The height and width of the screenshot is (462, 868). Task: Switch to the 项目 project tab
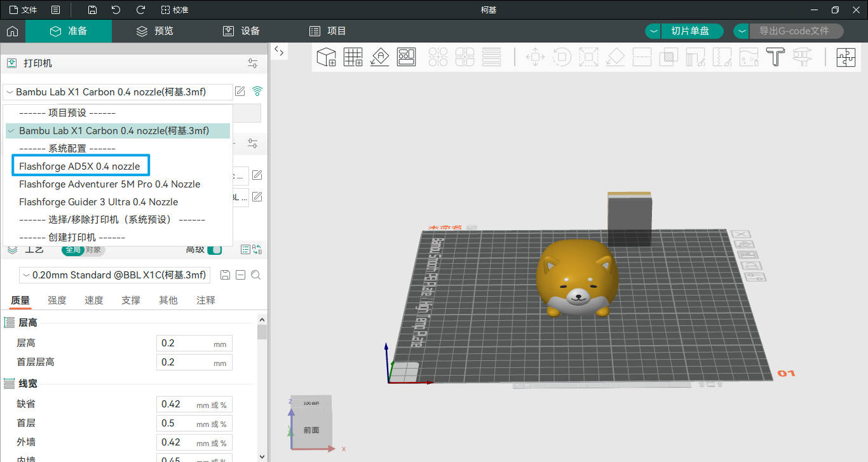point(327,31)
